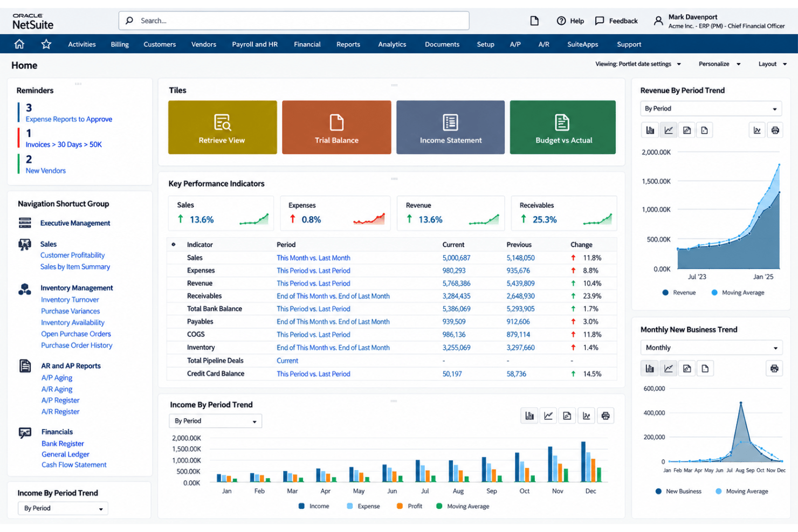Screen dimensions: 798x532
Task: Click the printer icon above the Income bar chart
Action: [x=606, y=416]
